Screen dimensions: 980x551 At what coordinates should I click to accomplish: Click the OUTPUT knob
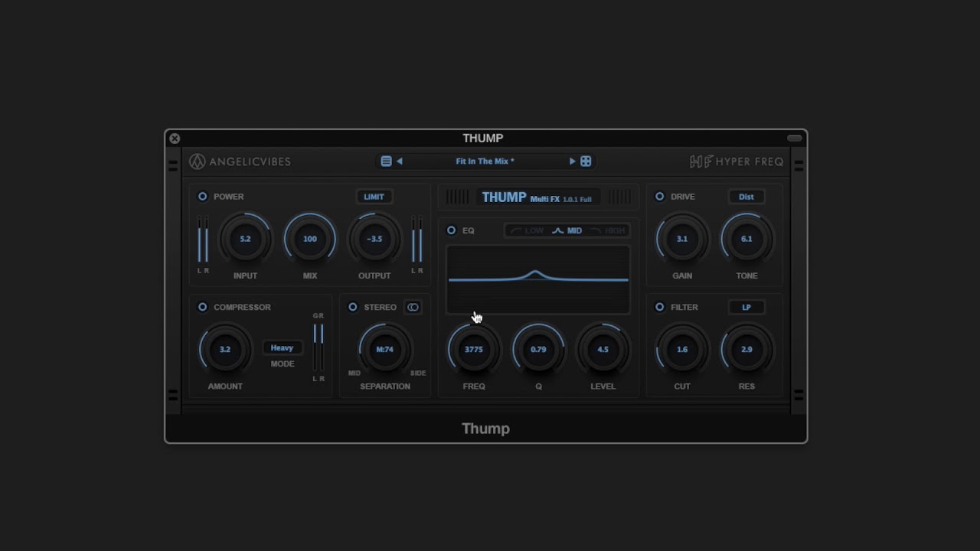point(374,239)
